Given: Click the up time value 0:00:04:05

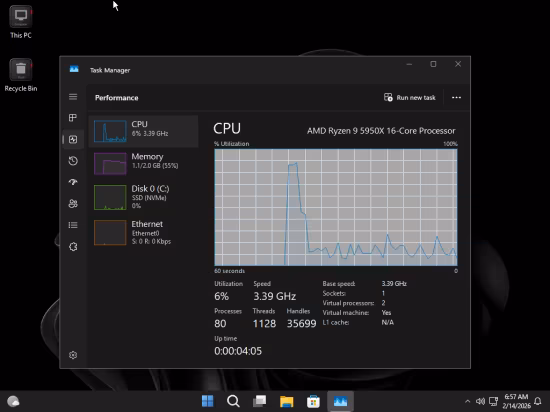Looking at the screenshot, I should click(238, 351).
